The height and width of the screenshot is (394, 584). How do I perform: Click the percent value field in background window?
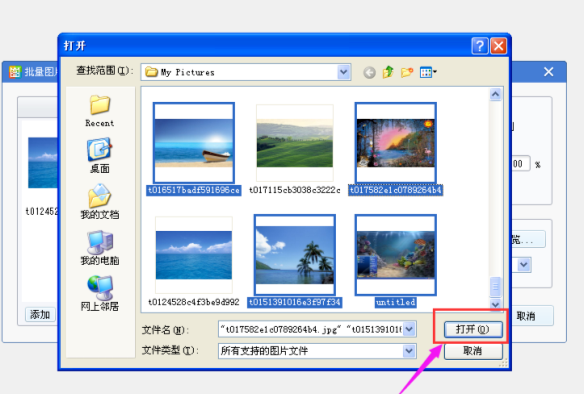521,164
